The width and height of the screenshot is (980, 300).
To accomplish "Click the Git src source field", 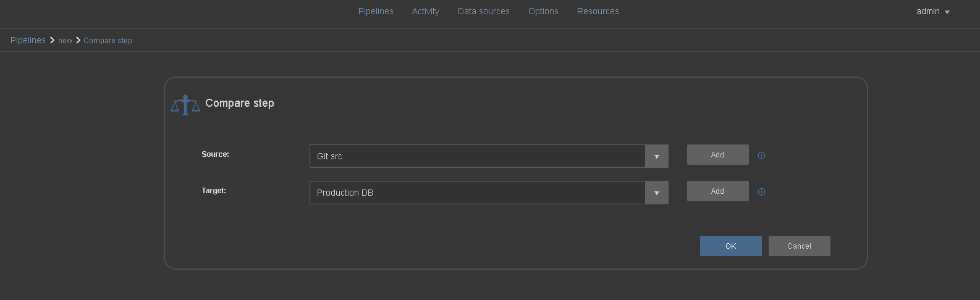I will (477, 156).
